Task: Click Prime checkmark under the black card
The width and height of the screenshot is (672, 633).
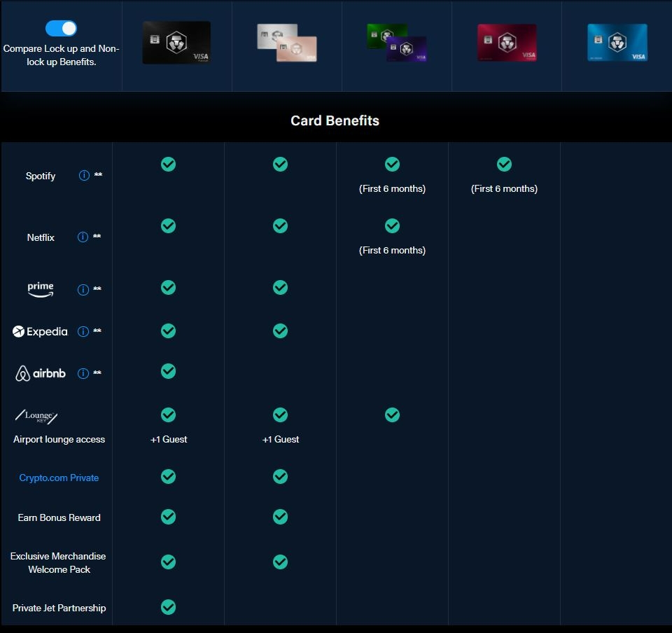Action: click(x=169, y=288)
